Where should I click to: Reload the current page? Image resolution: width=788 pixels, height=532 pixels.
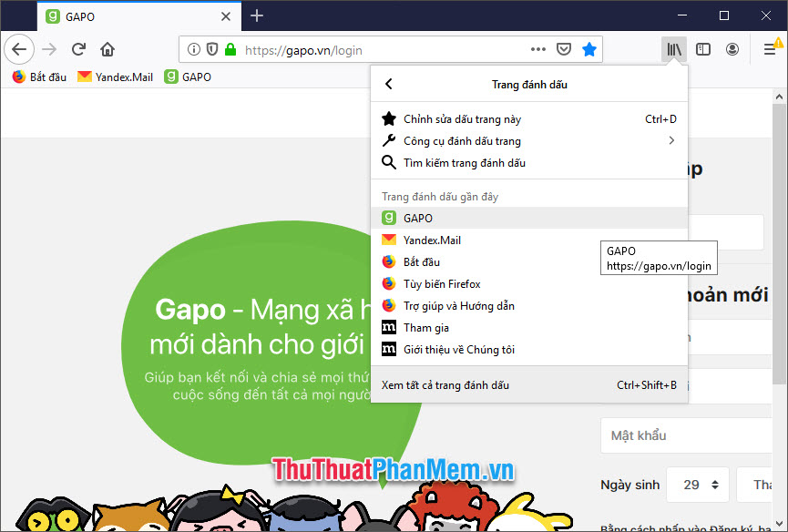coord(78,49)
